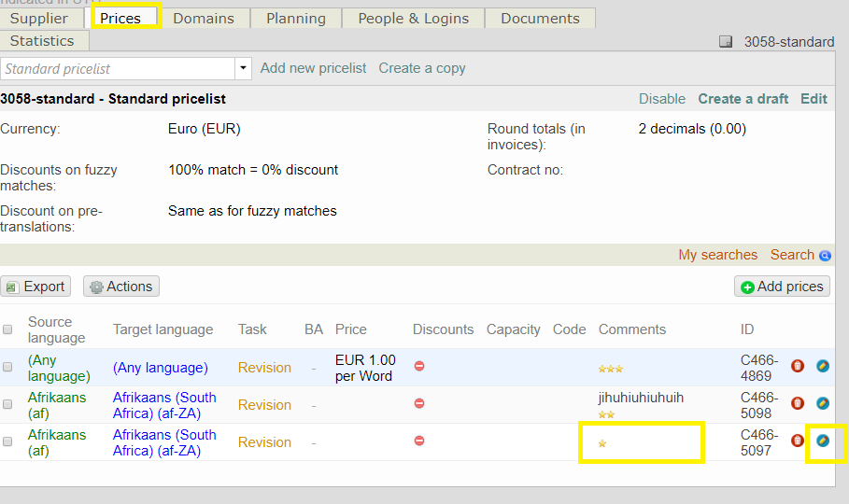Click the red delete icon for C466-4869
This screenshot has width=849, height=504.
pos(798,367)
